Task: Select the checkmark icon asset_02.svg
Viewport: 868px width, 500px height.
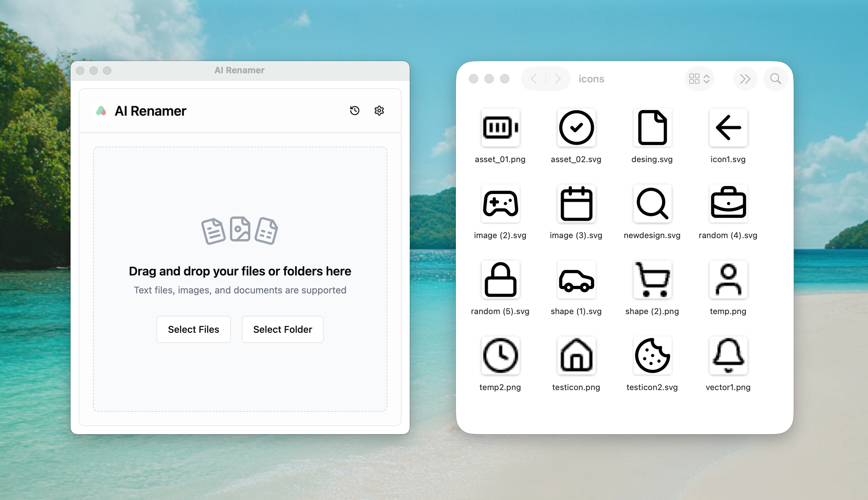Action: pyautogui.click(x=576, y=128)
